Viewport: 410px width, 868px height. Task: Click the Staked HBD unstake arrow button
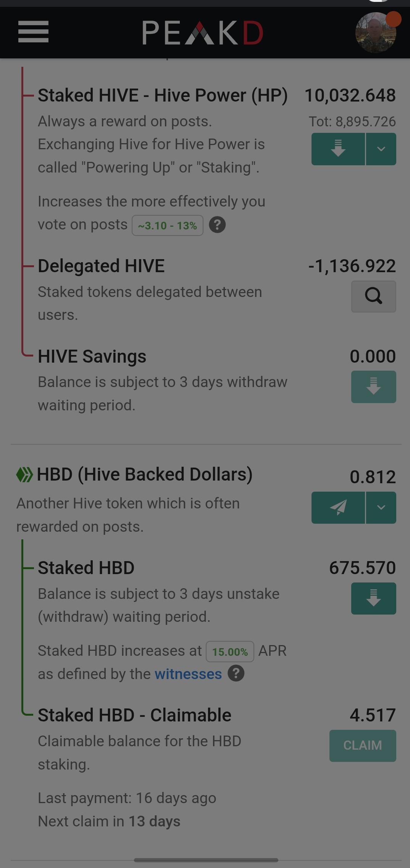click(x=373, y=598)
